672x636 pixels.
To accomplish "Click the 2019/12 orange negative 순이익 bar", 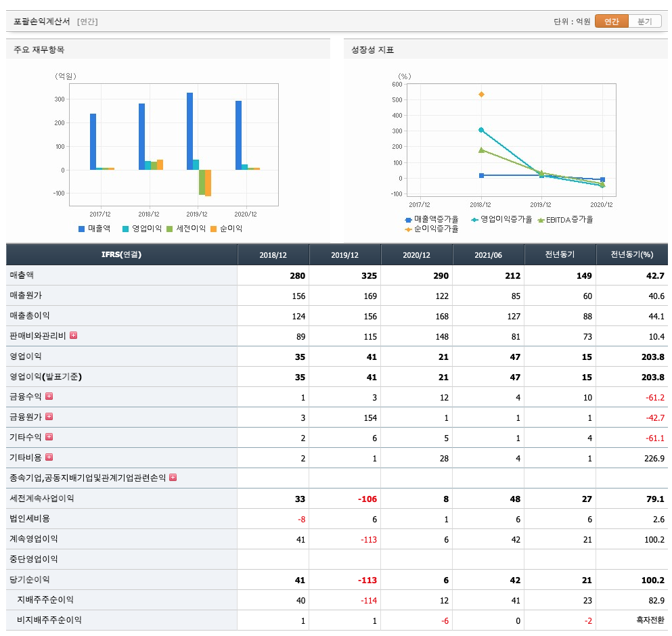I will [208, 183].
